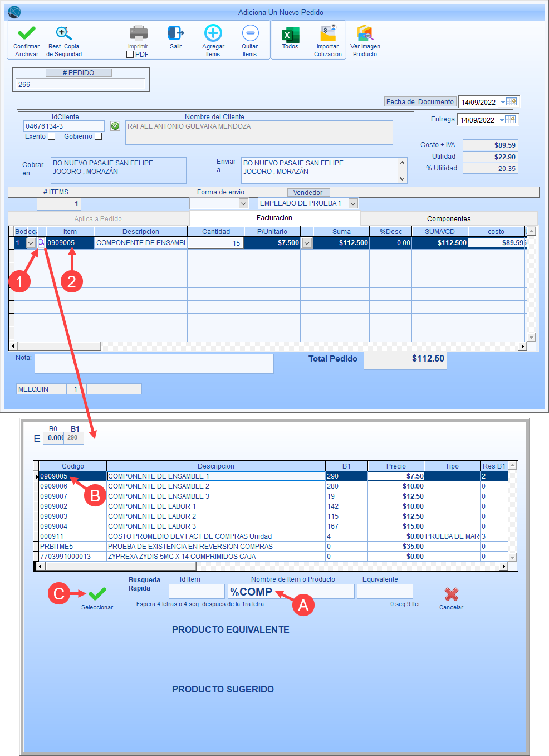This screenshot has width=549, height=756.
Task: Select row COMPONENTE DE LABOR 3
Action: tap(270, 526)
